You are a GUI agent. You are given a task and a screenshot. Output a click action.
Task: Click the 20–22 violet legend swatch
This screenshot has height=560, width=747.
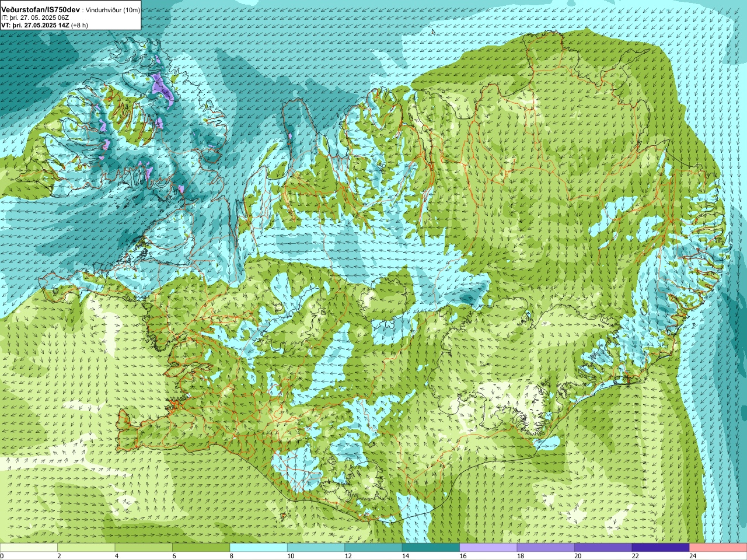603,548
